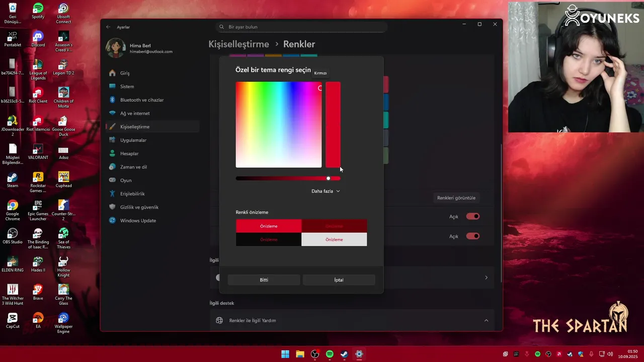Open Sistem settings category
This screenshot has width=644, height=362.
point(153,86)
